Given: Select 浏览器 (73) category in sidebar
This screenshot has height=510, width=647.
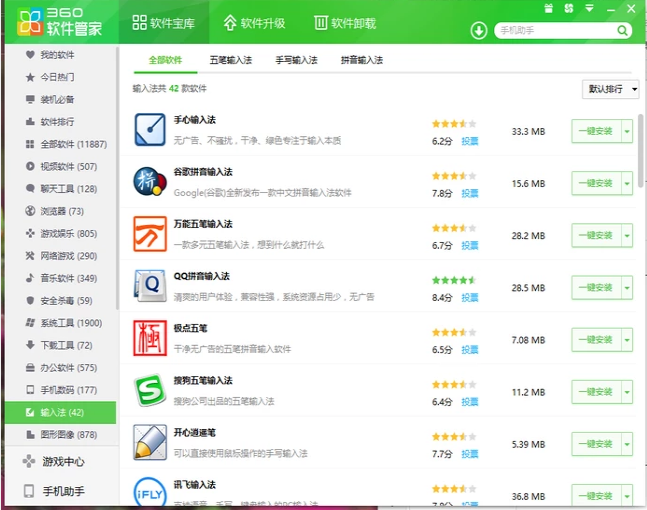Looking at the screenshot, I should 61,211.
